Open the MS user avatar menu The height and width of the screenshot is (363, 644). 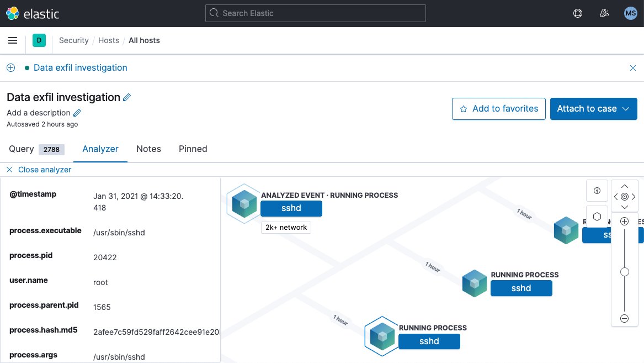630,13
